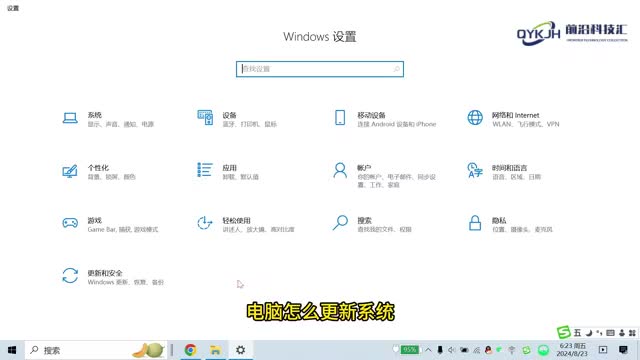The width and height of the screenshot is (640, 360).
Task: Click the QQ penguin tray icon
Action: [x=488, y=350]
